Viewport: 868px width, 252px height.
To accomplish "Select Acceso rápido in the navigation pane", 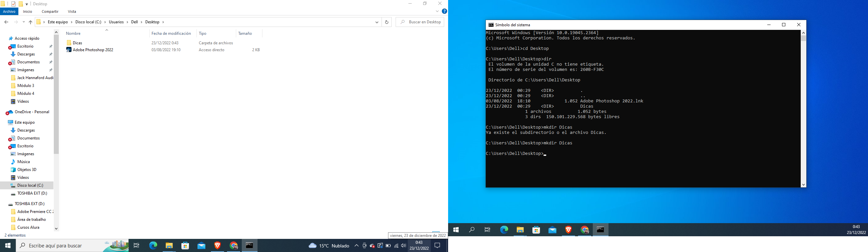I will tap(27, 38).
